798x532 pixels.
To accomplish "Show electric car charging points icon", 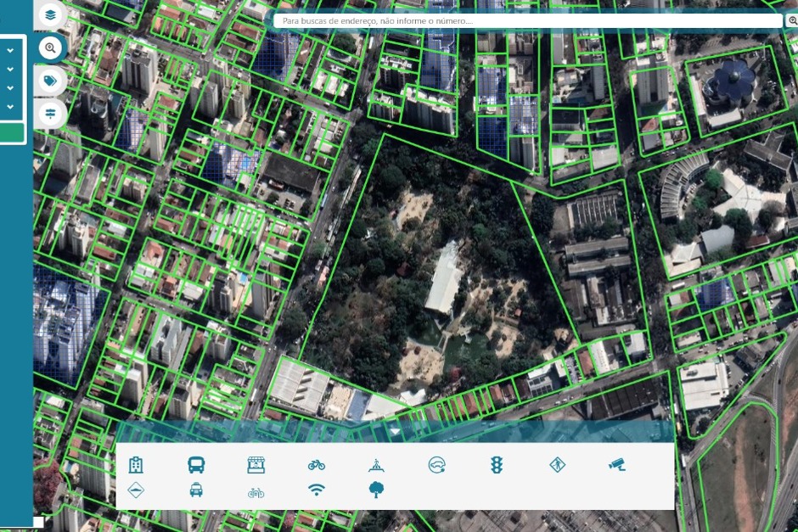I will point(436,465).
